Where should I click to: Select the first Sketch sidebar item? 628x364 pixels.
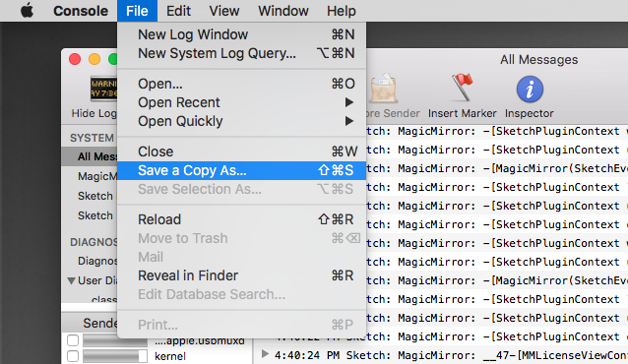point(90,196)
